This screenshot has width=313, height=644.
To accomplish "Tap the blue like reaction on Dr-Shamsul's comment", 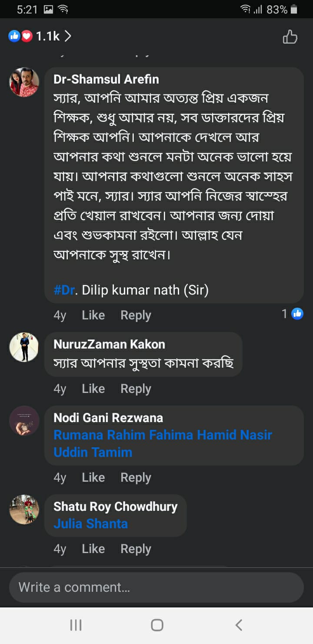I will tap(297, 313).
